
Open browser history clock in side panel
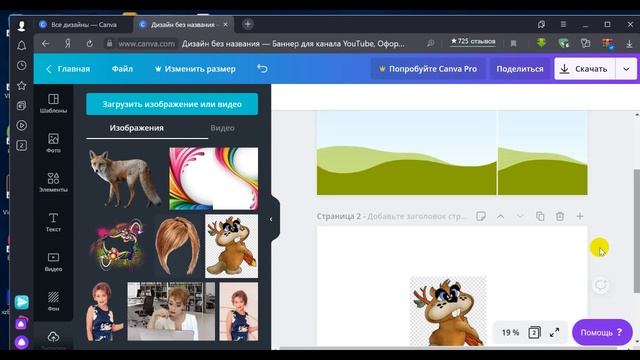(22, 65)
